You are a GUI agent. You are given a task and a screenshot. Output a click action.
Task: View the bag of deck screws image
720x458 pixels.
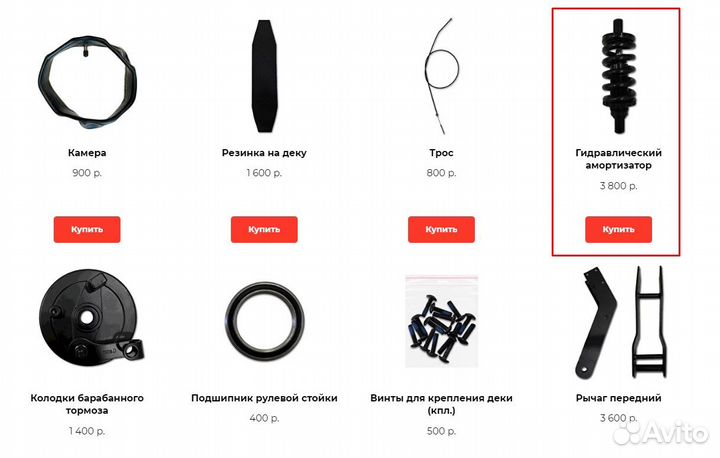[x=441, y=322]
